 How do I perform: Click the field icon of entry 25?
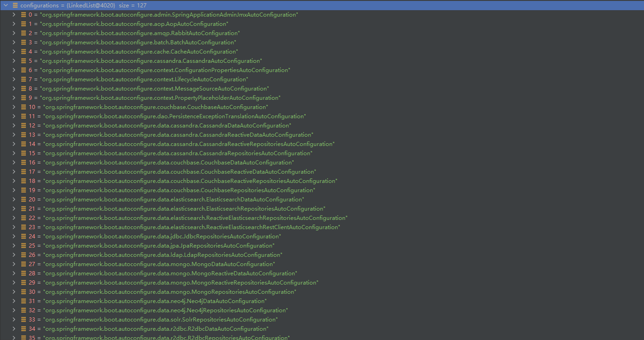pos(24,246)
